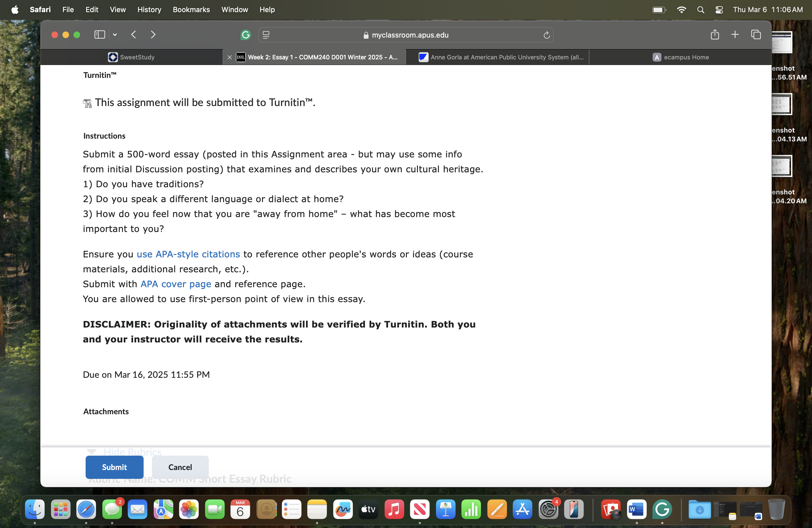Image resolution: width=812 pixels, height=528 pixels.
Task: Reload the myclassroom.apus.edu page
Action: pyautogui.click(x=547, y=35)
